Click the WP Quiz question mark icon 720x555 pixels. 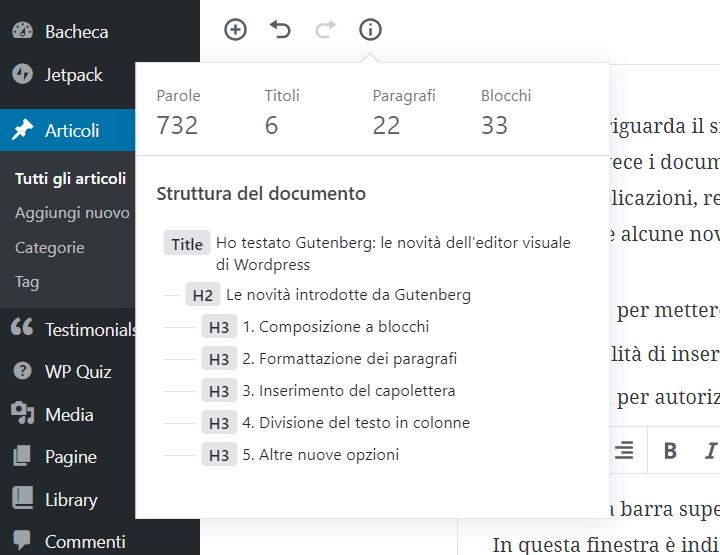click(22, 370)
